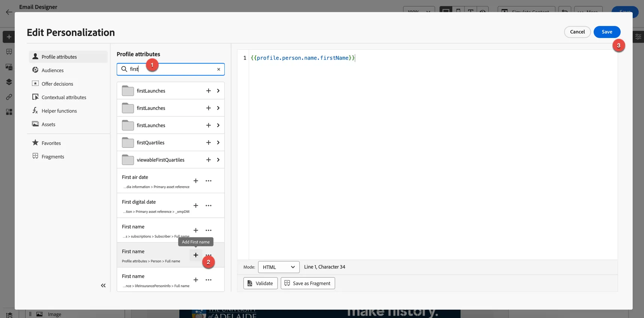Open the Assets section
The width and height of the screenshot is (644, 318).
tap(68, 124)
